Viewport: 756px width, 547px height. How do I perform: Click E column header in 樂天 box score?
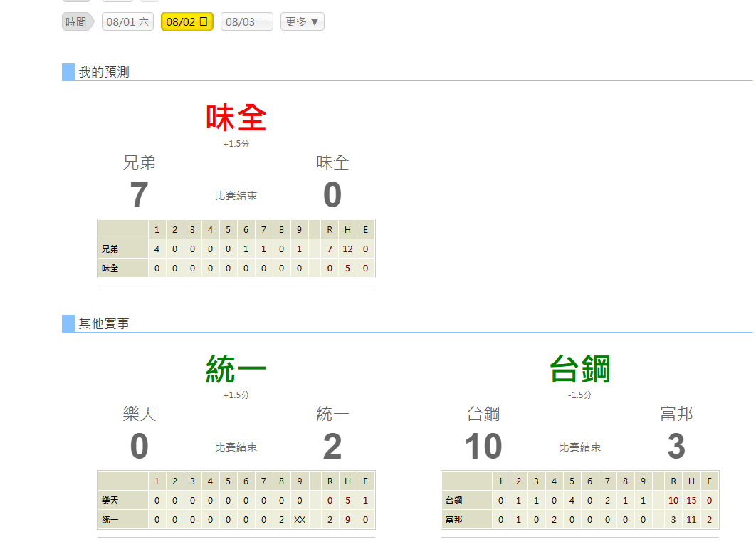(365, 481)
